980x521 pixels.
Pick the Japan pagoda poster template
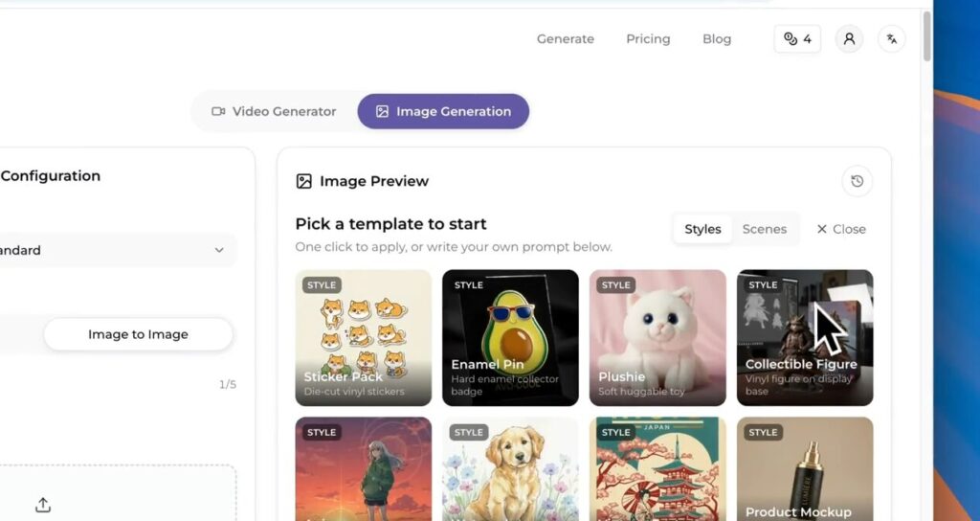tap(657, 469)
